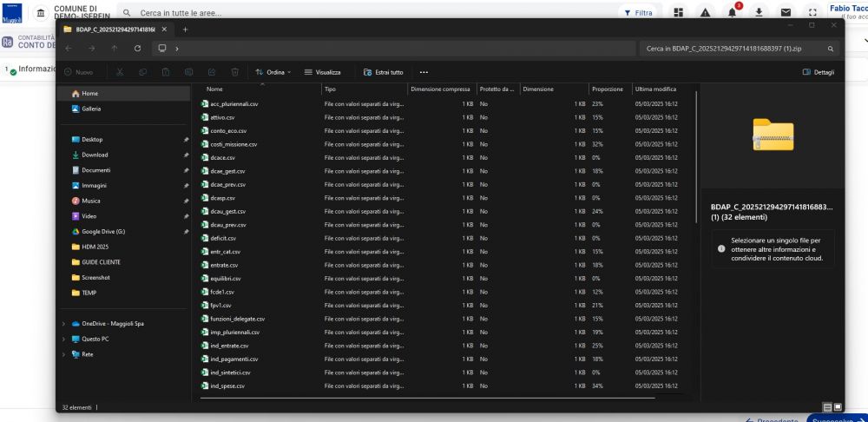
Task: Click the institution building icon in web app
Action: pos(41,12)
